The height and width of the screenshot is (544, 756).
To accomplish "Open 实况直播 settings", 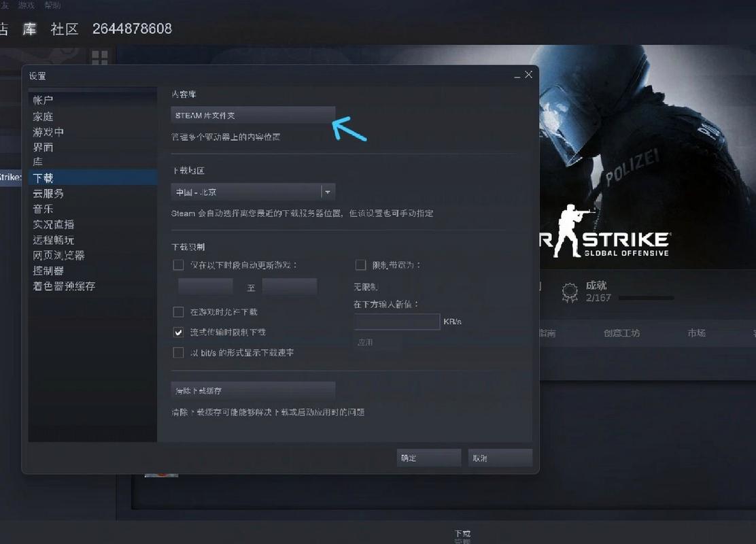I will pos(54,224).
